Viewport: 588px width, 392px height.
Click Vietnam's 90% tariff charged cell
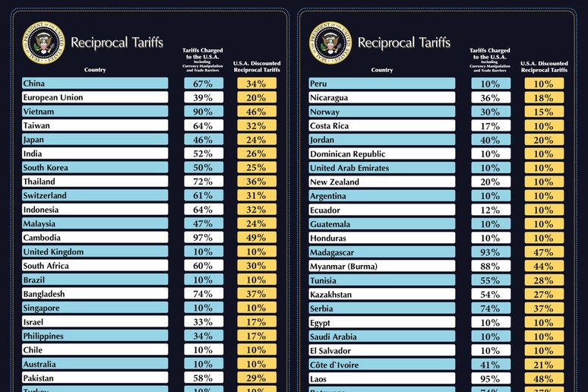point(204,112)
